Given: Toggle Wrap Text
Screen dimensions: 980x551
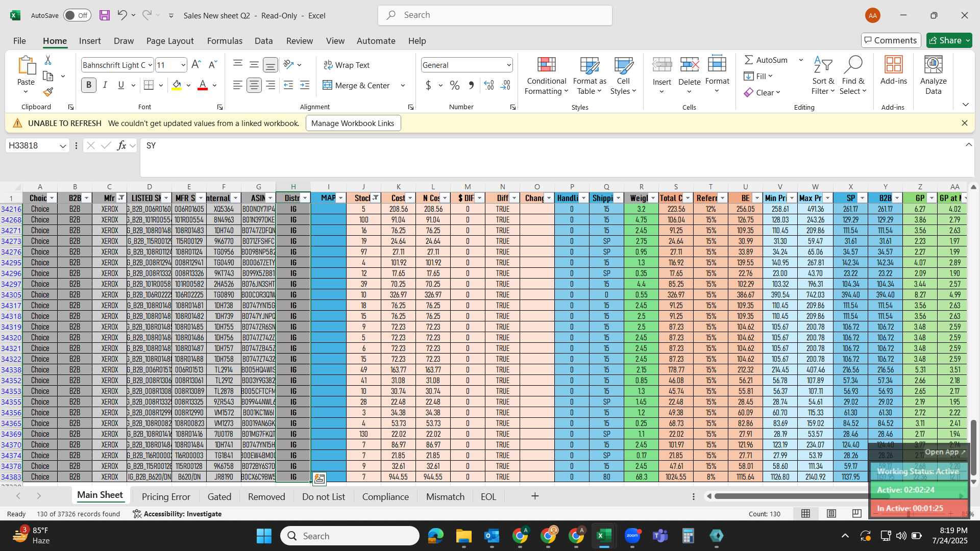Looking at the screenshot, I should 347,65.
